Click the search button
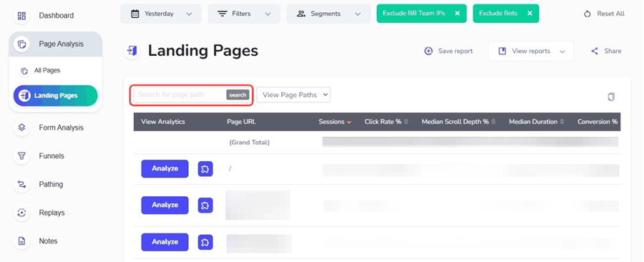 tap(238, 95)
